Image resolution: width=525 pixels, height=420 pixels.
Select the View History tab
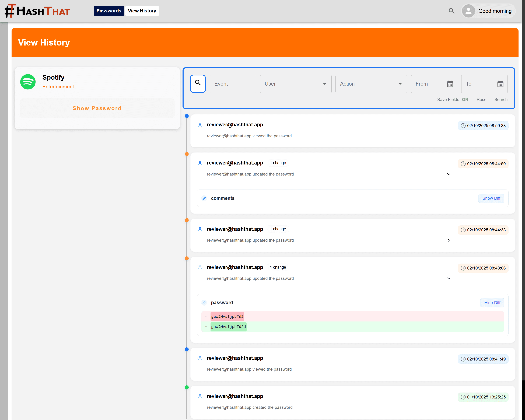tap(142, 11)
